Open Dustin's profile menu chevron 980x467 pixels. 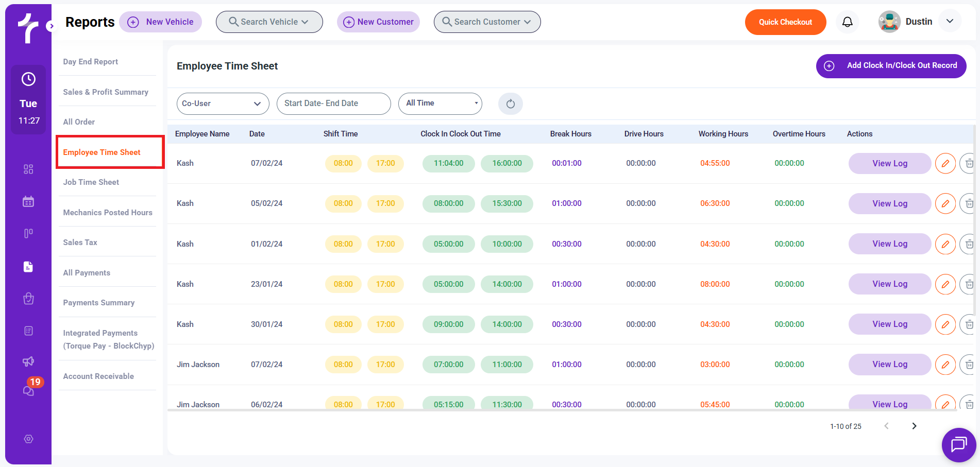pyautogui.click(x=950, y=21)
